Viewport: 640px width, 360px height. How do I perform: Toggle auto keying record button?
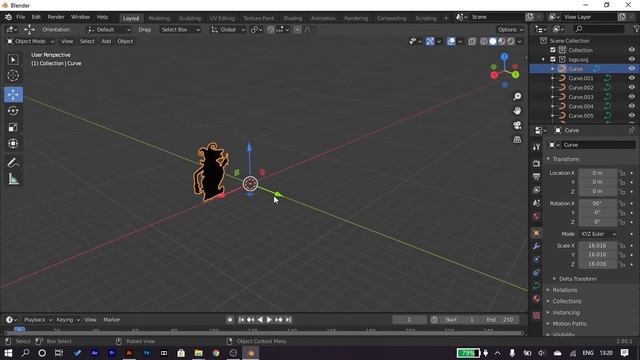[230, 320]
